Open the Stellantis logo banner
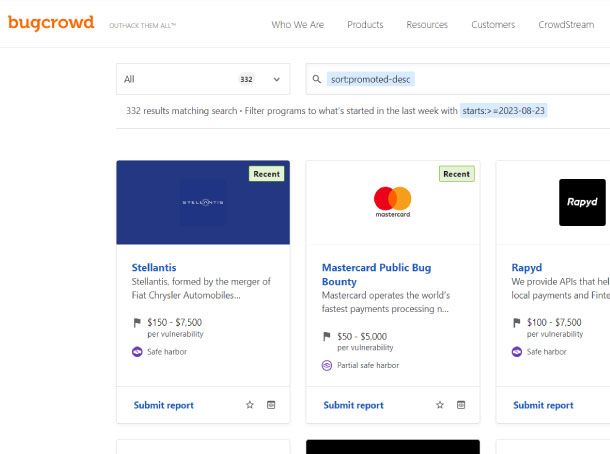Screen dimensions: 610x454 pyautogui.click(x=203, y=202)
